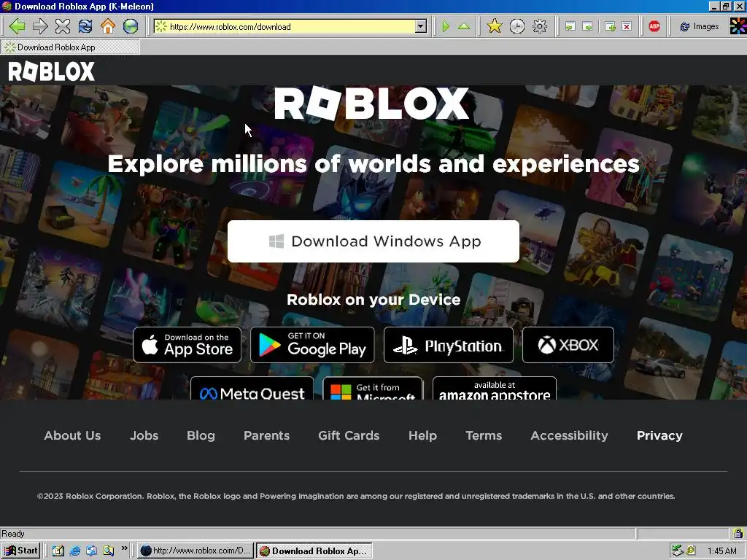Click the Download Roblox App taskbar button
Viewport: 747px width, 560px height.
tap(314, 551)
